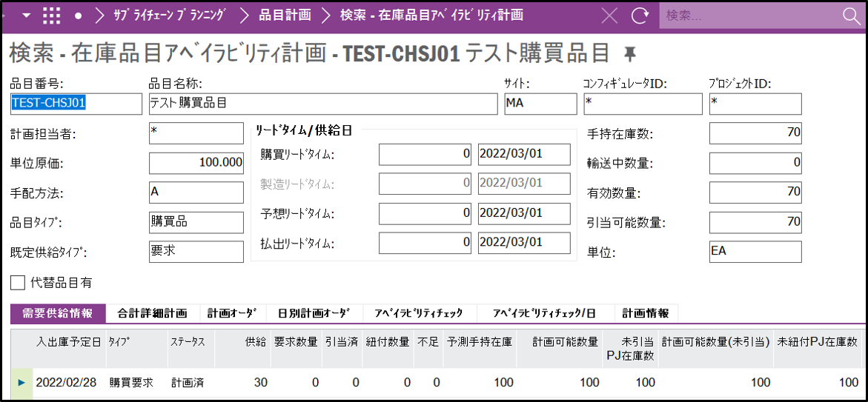The height and width of the screenshot is (402, 868).
Task: Sort by the 入出庫予定日 column header
Action: (x=68, y=342)
